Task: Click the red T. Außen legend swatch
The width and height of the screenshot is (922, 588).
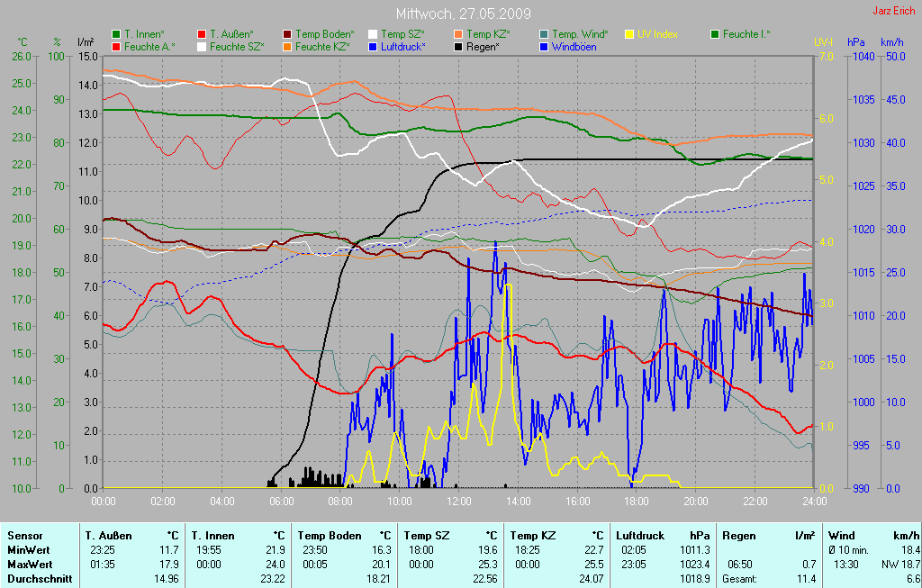Action: [x=202, y=35]
